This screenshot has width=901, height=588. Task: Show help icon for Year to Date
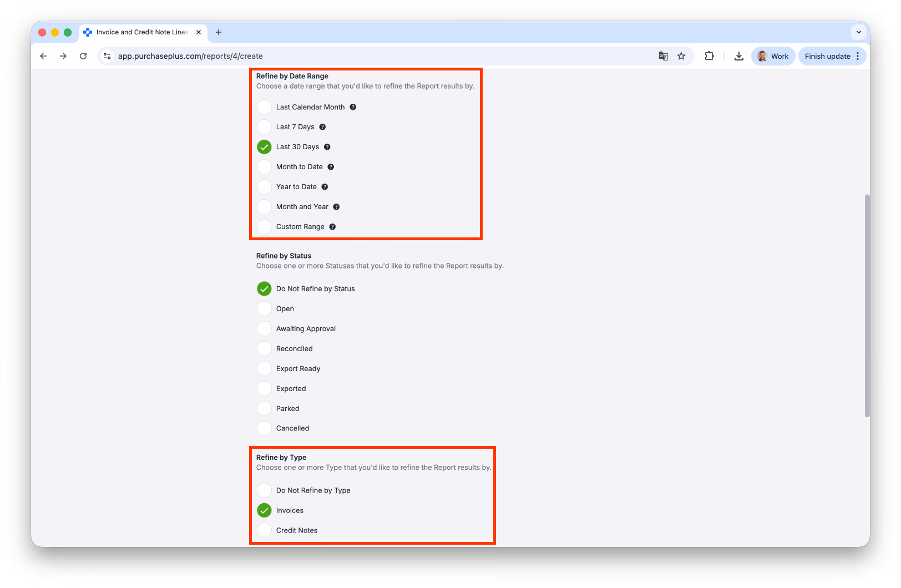(x=325, y=187)
